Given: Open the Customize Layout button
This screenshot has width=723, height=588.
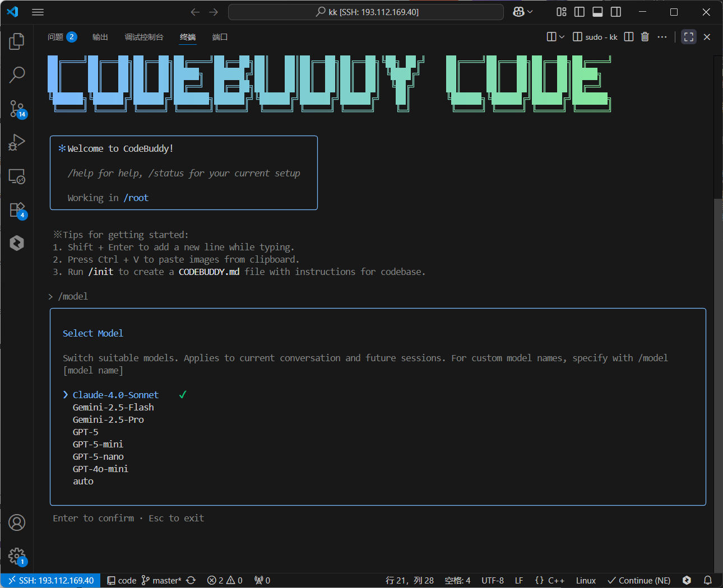Looking at the screenshot, I should 561,12.
